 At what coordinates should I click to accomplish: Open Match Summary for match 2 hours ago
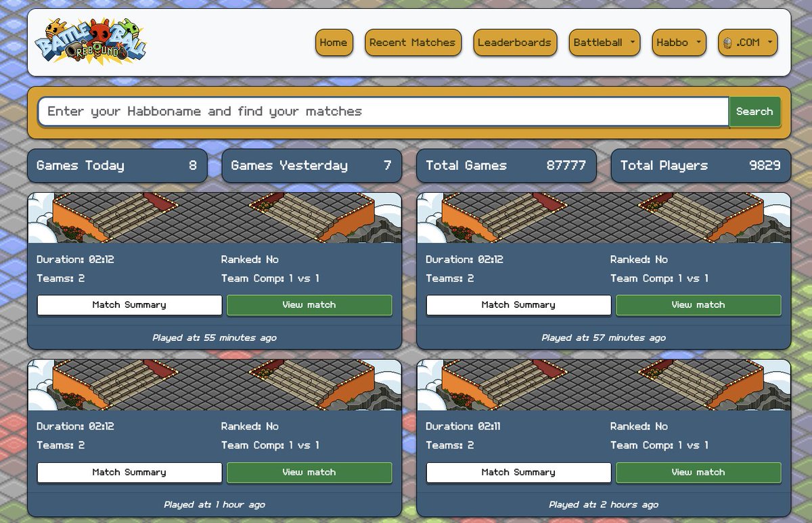[x=518, y=472]
